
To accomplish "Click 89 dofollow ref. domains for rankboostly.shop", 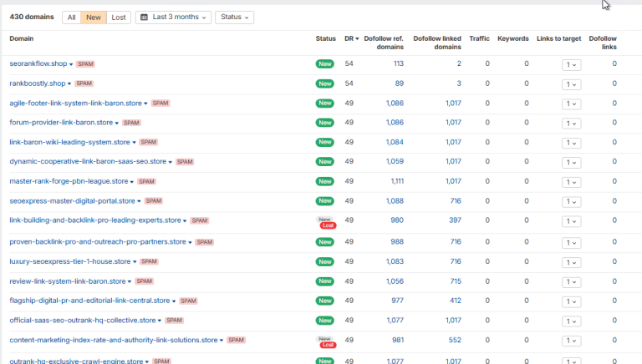I will [400, 83].
